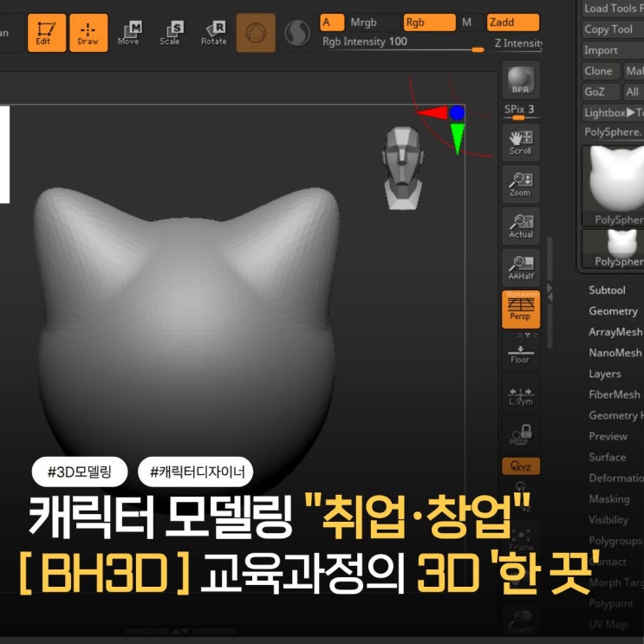The height and width of the screenshot is (644, 644).
Task: Adjust the Z Intensity slider
Action: point(518,44)
